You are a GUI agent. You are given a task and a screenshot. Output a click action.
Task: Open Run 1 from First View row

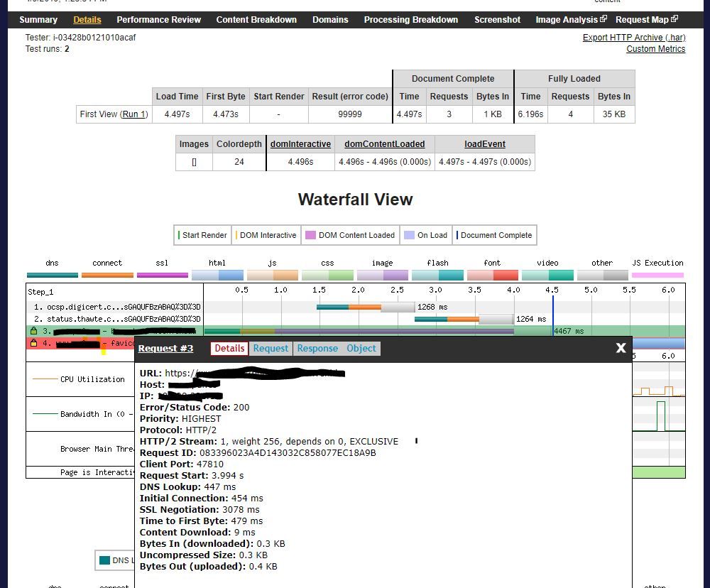click(133, 114)
